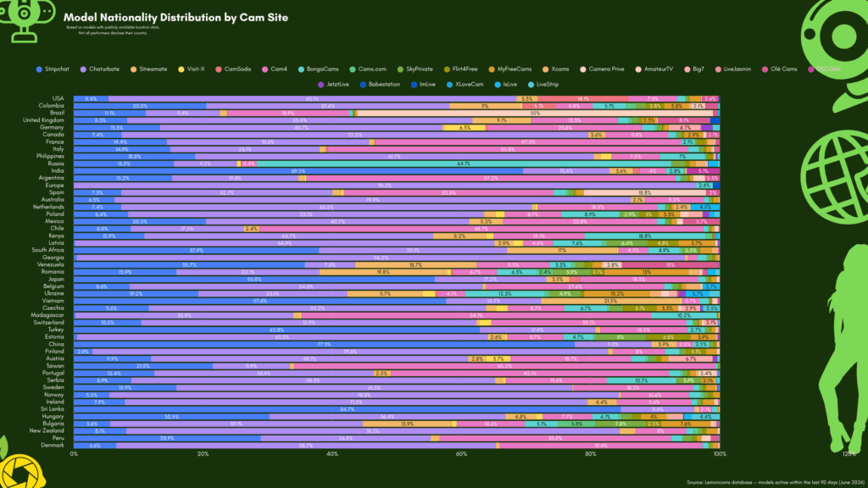Select the Streamate legend entry

click(x=148, y=69)
